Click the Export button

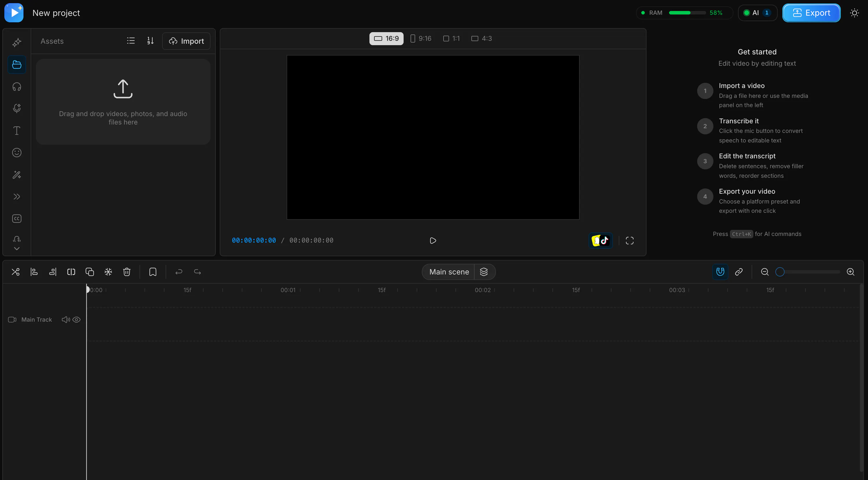pos(811,13)
